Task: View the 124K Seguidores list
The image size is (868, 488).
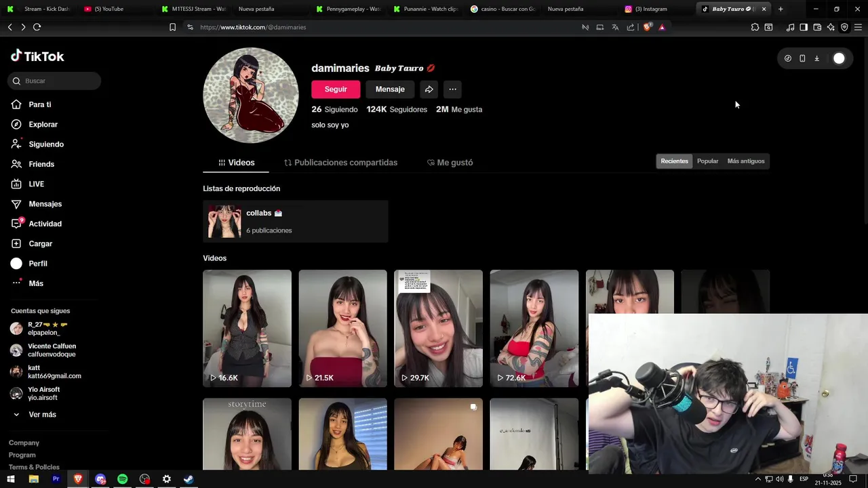Action: click(397, 109)
